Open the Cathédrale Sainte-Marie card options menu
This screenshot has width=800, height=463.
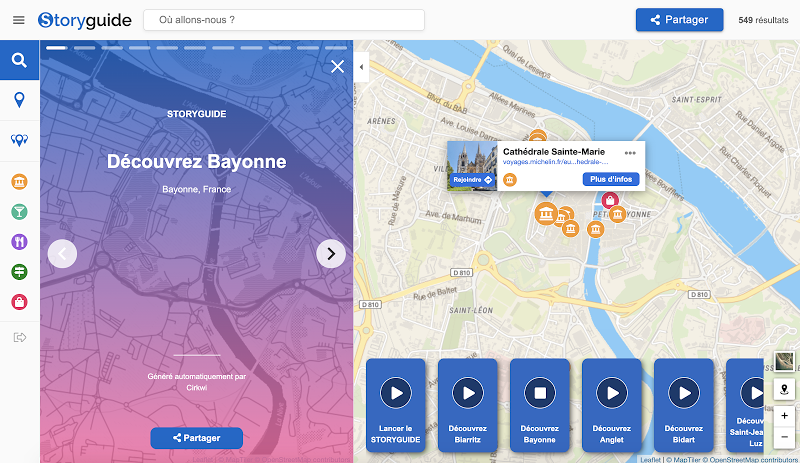point(630,153)
